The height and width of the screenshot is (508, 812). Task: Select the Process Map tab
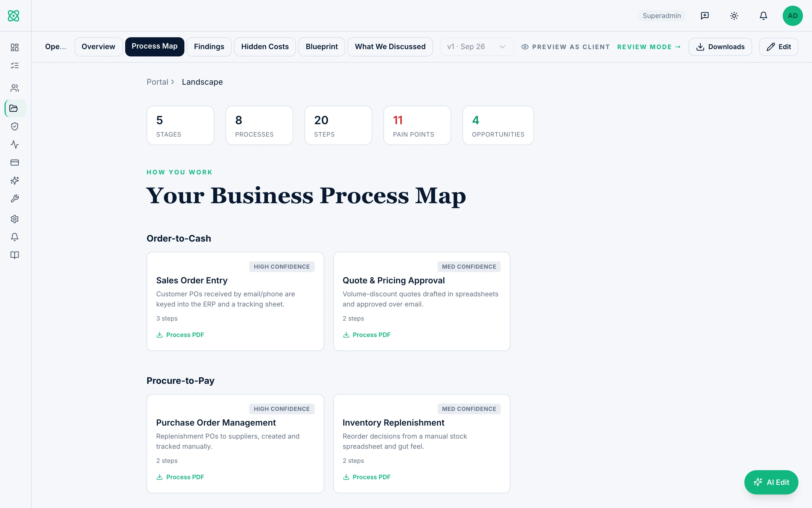[x=155, y=47]
